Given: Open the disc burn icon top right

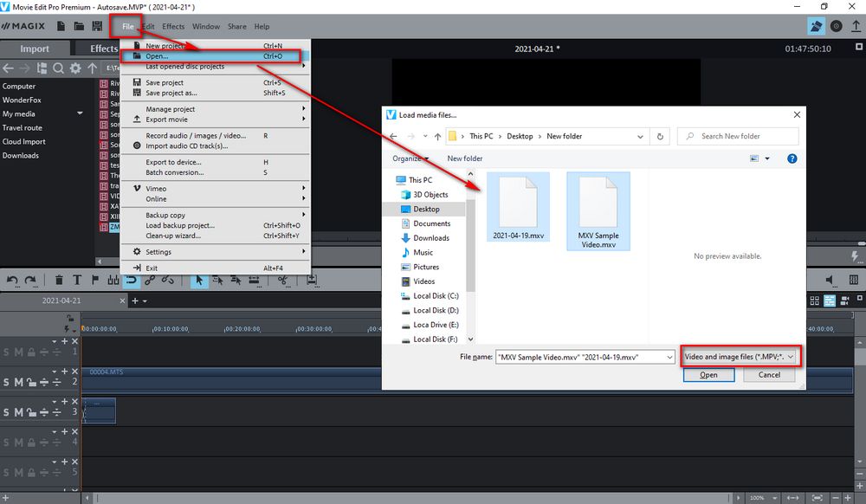Looking at the screenshot, I should 837,26.
